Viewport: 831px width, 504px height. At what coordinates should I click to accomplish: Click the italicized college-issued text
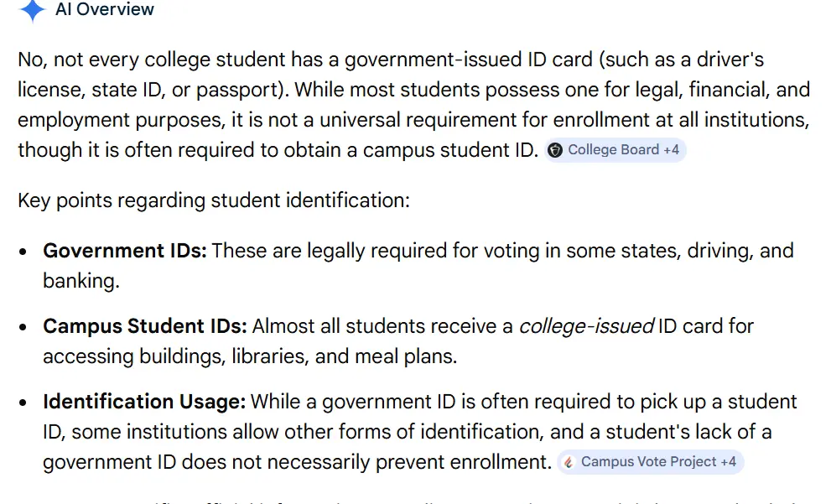coord(586,326)
